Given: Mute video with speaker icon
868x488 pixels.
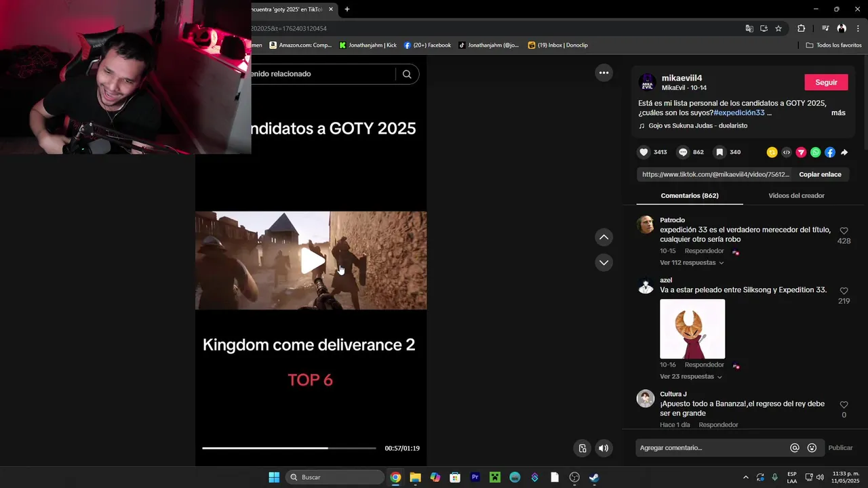Looking at the screenshot, I should (x=604, y=448).
